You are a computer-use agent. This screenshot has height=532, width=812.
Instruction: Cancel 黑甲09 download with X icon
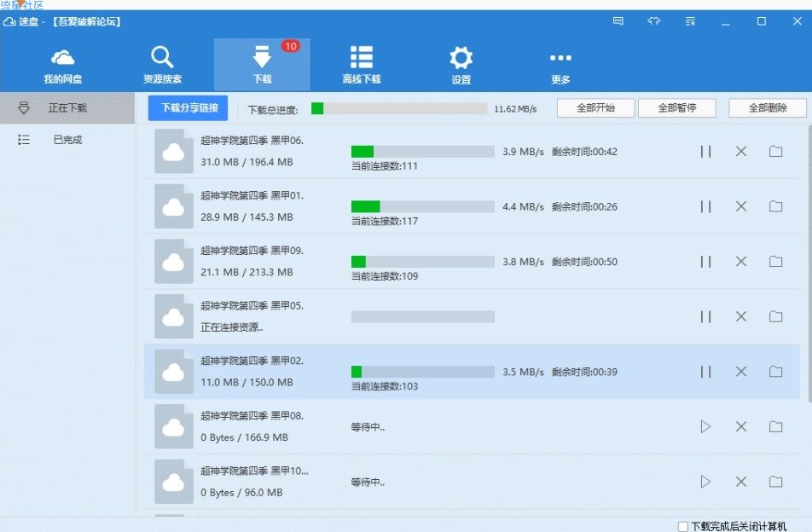point(741,262)
